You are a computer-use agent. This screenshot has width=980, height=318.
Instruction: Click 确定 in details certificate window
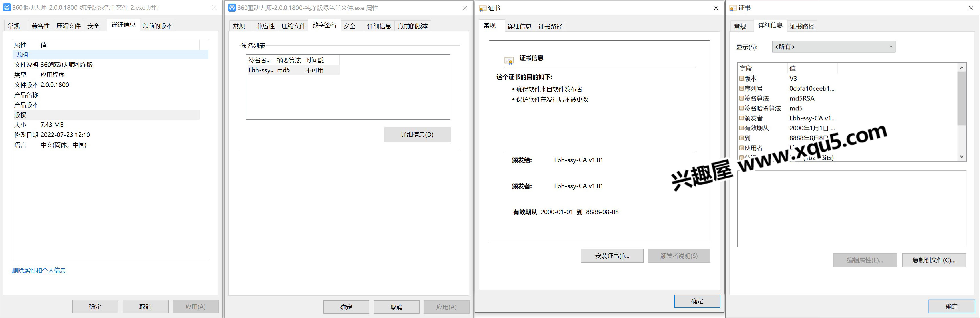951,307
